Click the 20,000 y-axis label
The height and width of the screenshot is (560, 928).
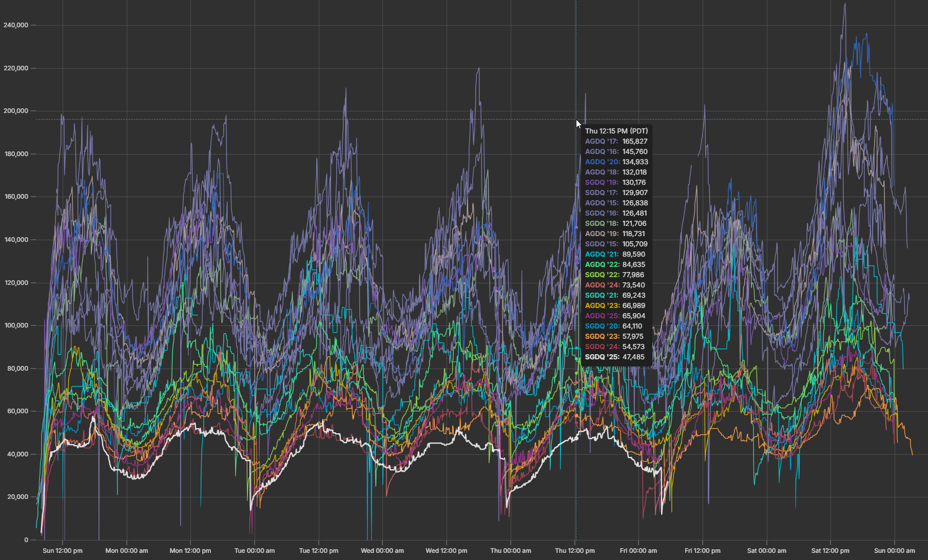pos(17,496)
